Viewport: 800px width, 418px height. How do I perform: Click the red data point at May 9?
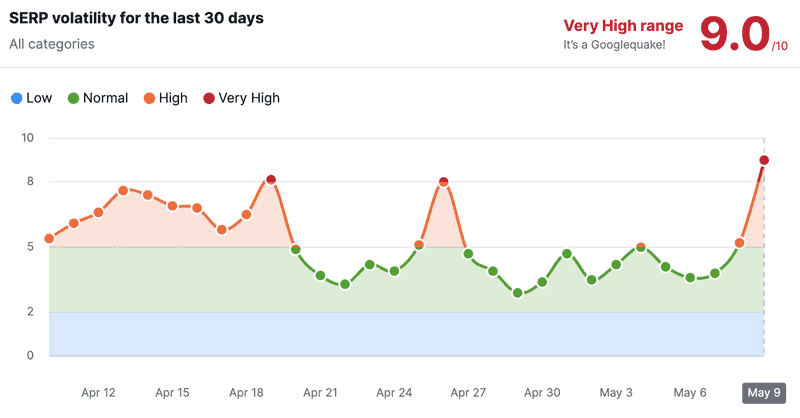coord(764,160)
